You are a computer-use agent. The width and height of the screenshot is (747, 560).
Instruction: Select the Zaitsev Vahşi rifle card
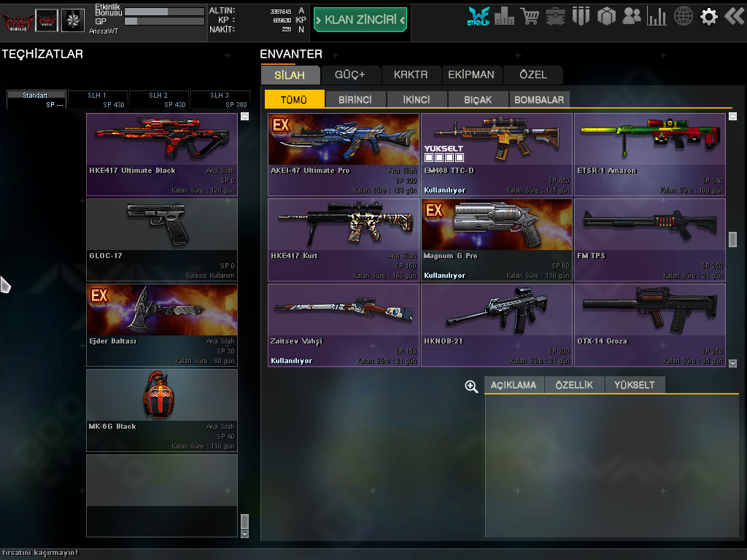click(344, 325)
